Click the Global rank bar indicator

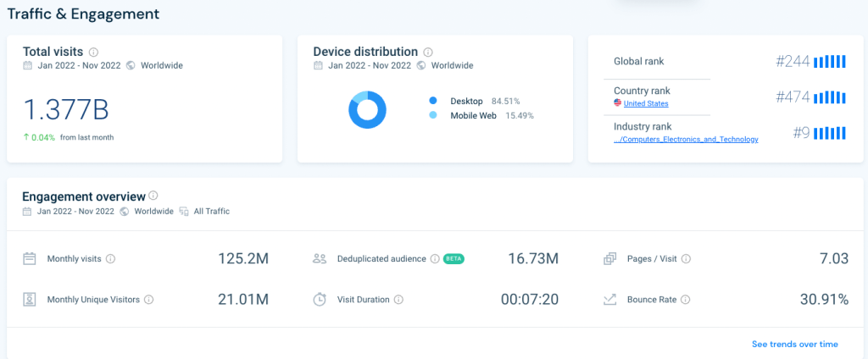830,62
